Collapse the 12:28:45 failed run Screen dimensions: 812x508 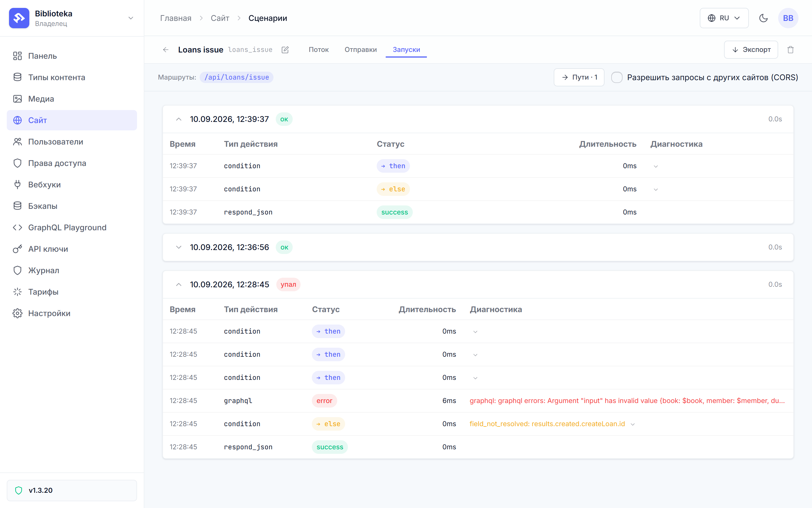click(x=179, y=284)
